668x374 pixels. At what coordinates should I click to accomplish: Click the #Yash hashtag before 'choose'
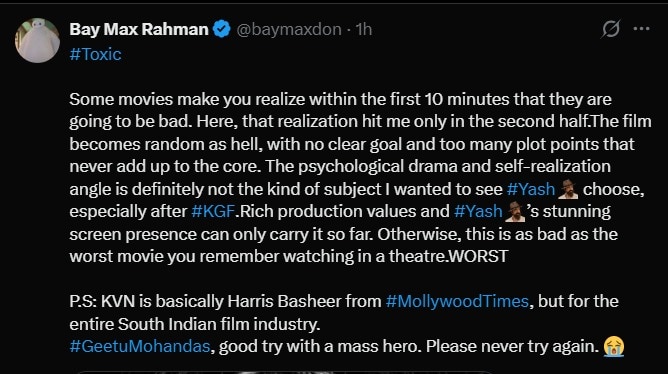pos(531,189)
